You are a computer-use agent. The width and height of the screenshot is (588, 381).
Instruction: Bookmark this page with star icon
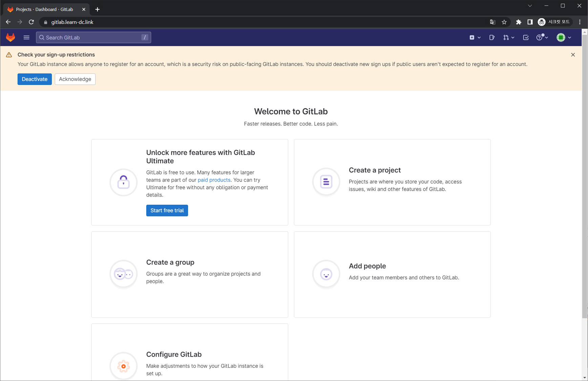504,22
